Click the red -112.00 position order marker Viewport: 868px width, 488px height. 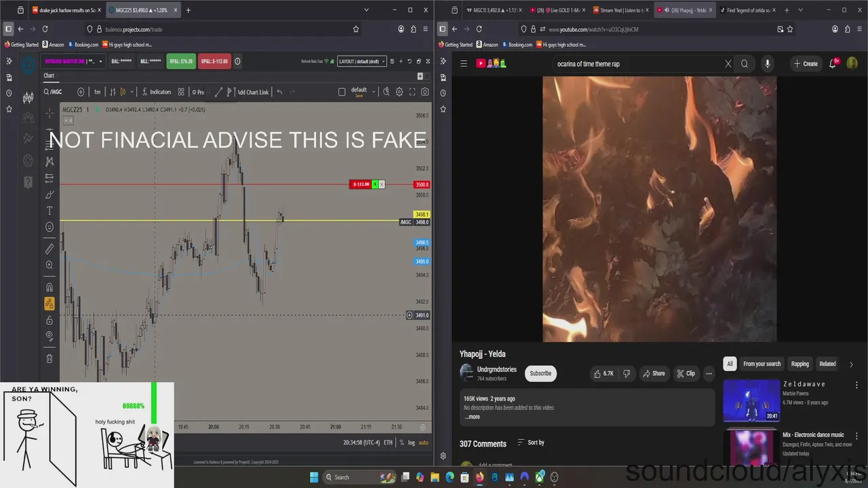pos(360,184)
